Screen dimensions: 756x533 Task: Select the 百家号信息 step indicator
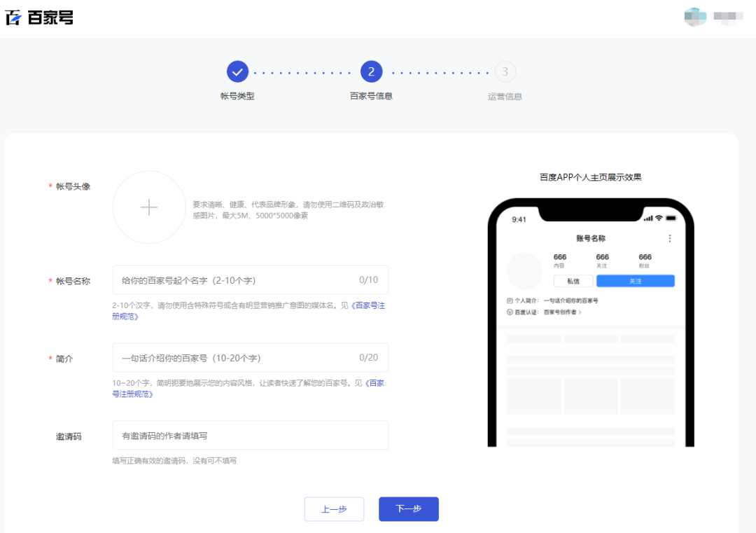click(x=371, y=71)
